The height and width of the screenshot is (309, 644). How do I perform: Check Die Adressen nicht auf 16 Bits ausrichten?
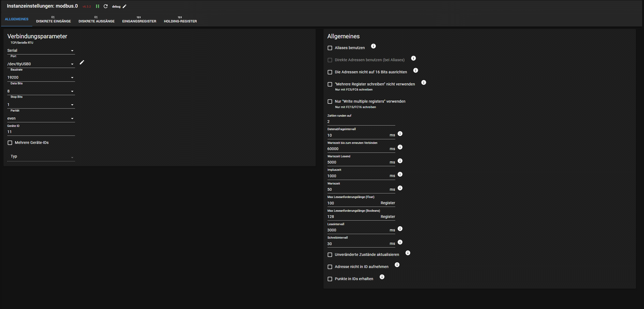pyautogui.click(x=330, y=72)
